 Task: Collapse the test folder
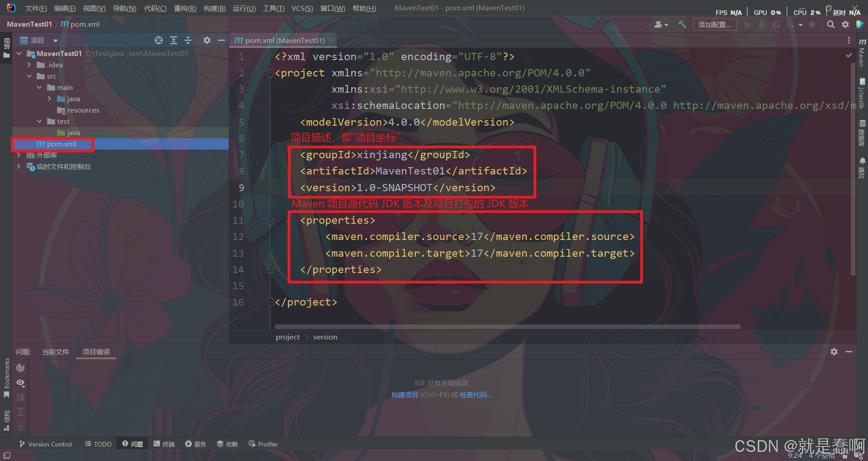point(39,121)
